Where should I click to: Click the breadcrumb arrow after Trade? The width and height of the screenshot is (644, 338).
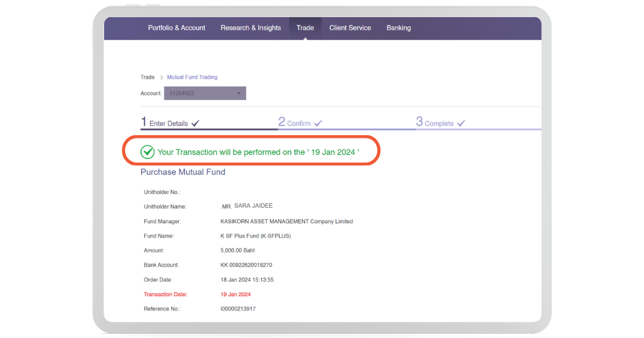tap(161, 77)
